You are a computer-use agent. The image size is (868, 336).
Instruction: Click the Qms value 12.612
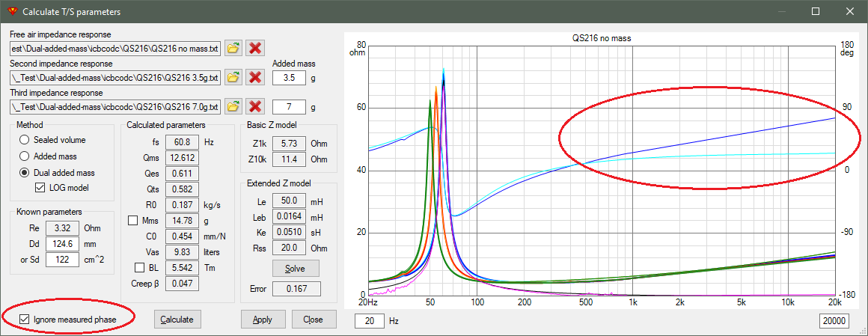coord(182,158)
